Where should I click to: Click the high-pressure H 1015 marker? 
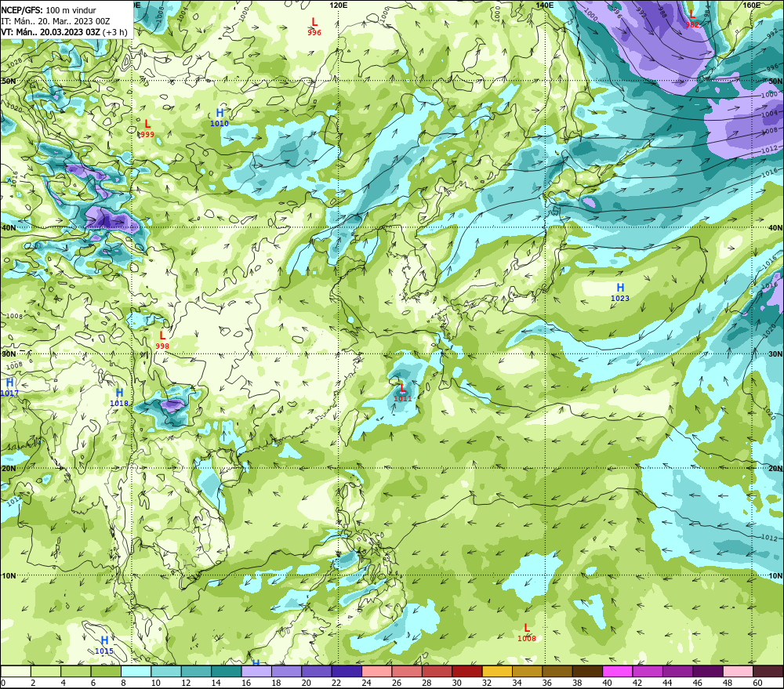pos(104,646)
